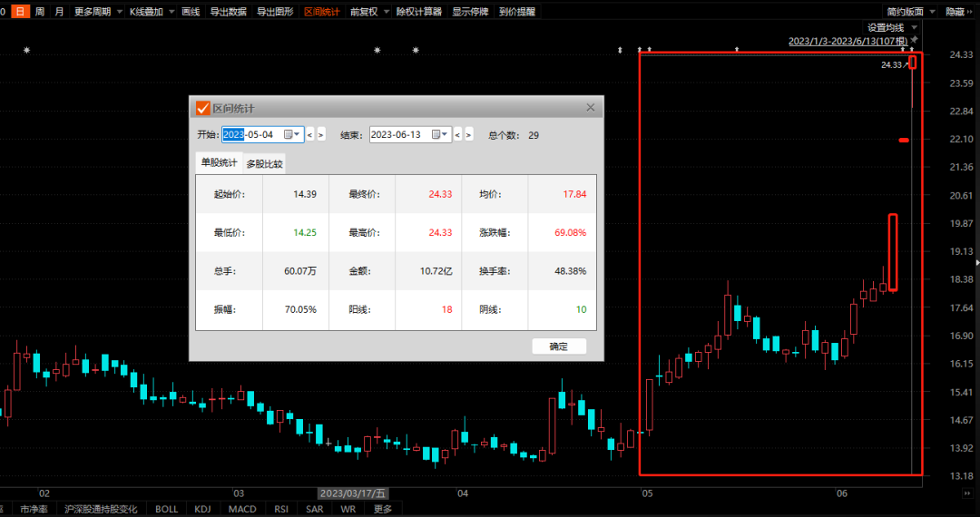Screen dimensions: 980x517
Task: Click the 2023/03/17/五 date label on axis
Action: coord(353,493)
